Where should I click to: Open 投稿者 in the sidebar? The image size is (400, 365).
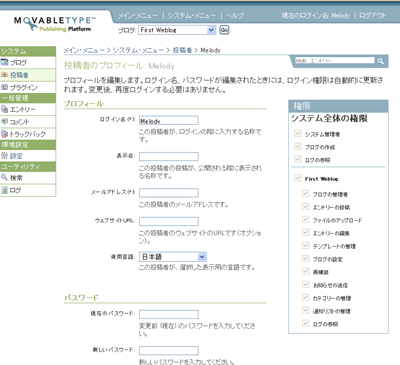[28, 75]
